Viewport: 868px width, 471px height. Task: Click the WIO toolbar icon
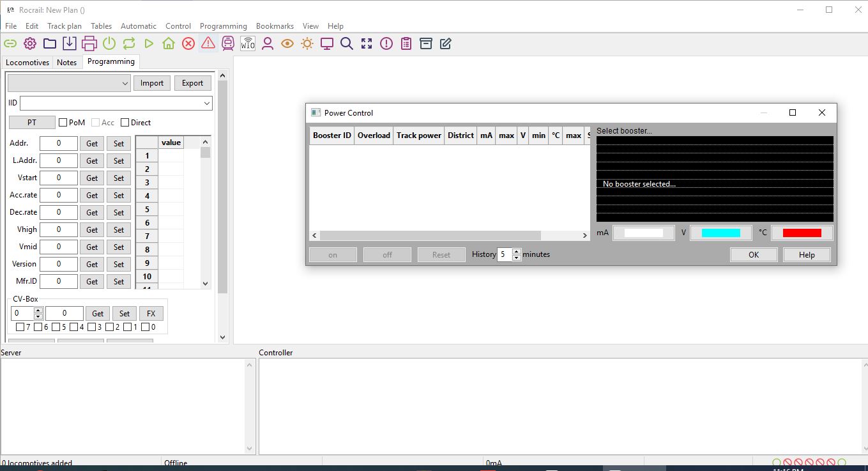[248, 43]
